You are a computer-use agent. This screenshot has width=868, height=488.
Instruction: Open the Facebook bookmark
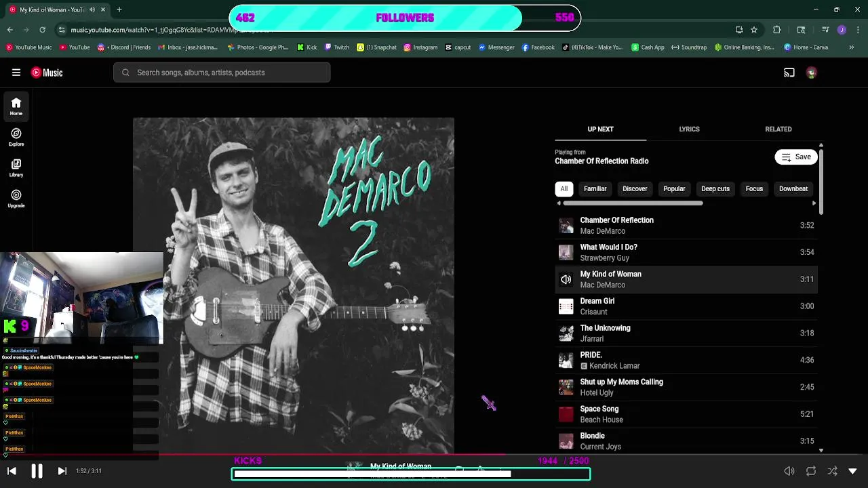(x=538, y=47)
